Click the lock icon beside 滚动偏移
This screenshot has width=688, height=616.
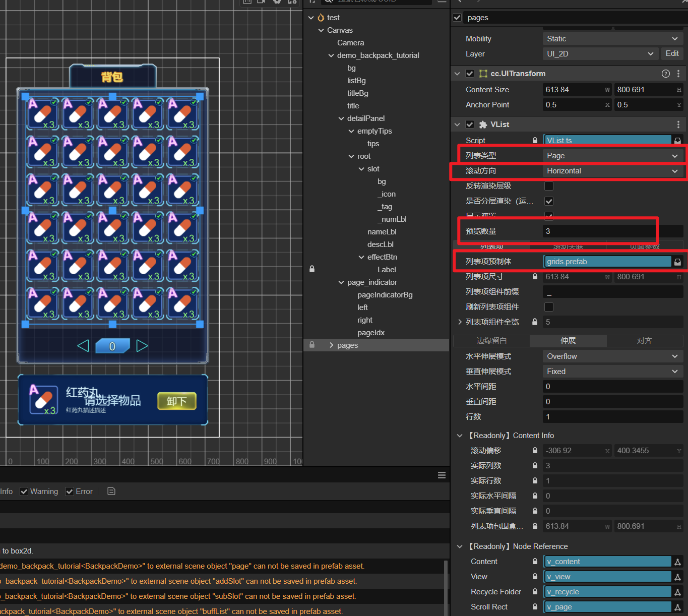click(535, 451)
